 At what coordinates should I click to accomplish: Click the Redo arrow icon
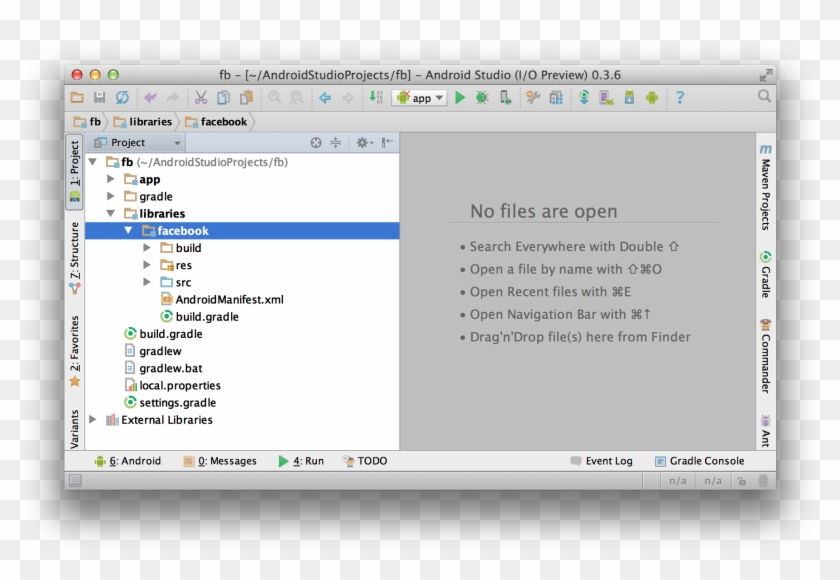[x=172, y=97]
